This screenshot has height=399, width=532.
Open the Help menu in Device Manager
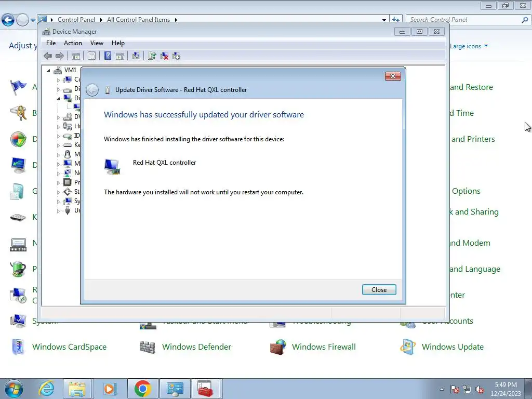118,43
